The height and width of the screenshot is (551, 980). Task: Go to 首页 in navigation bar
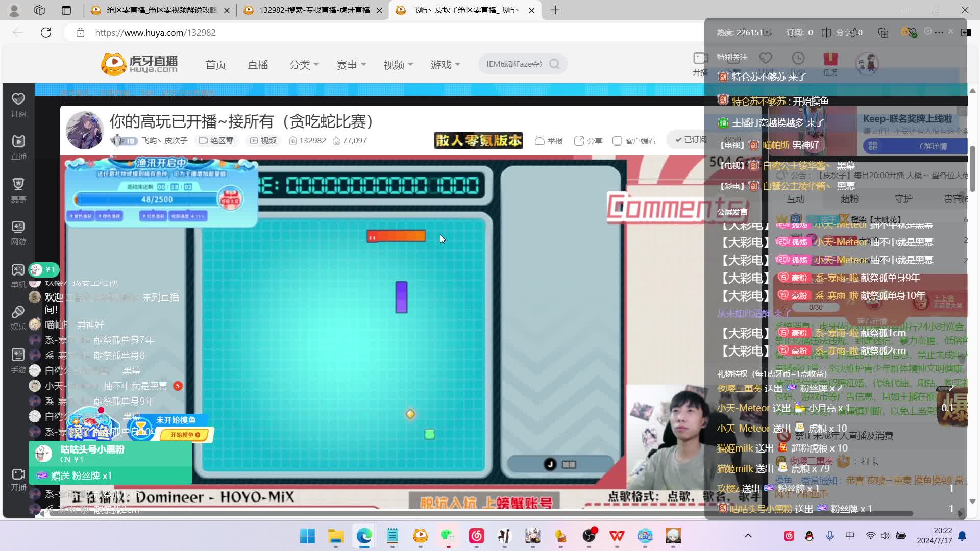tap(215, 65)
